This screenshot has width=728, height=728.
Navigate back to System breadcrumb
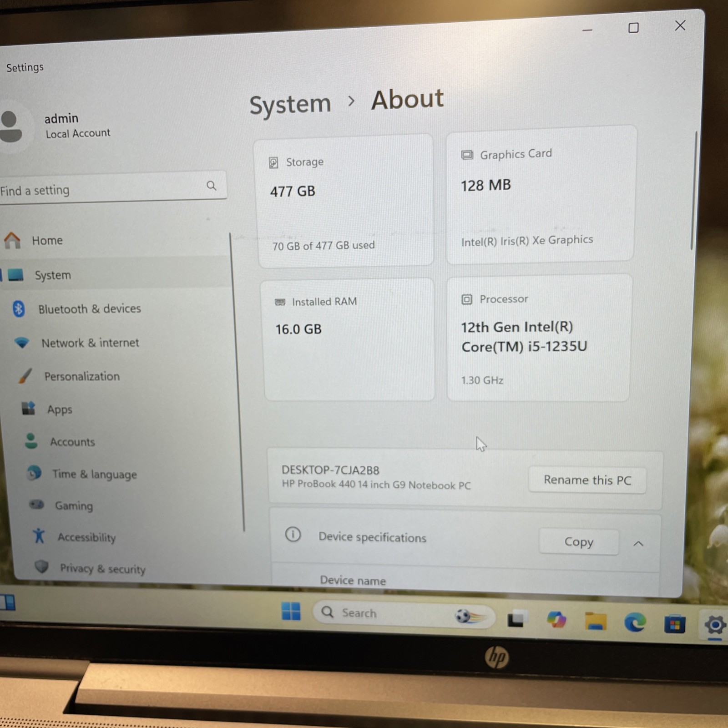coord(290,104)
